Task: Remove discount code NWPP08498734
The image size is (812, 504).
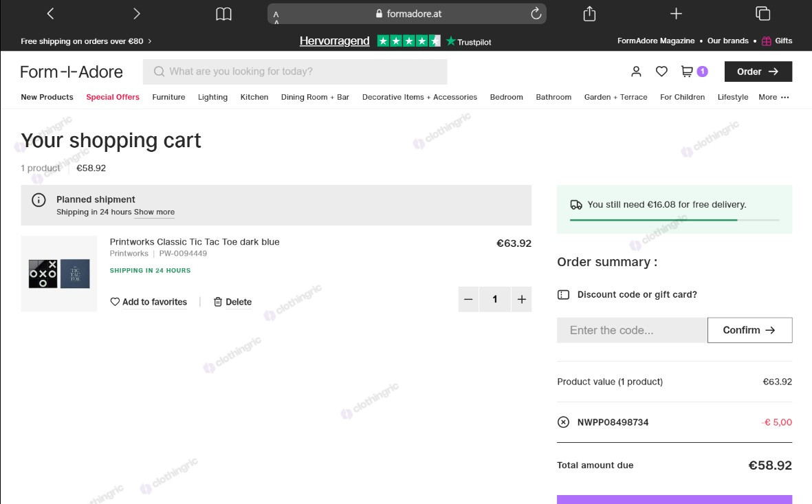Action: click(563, 422)
